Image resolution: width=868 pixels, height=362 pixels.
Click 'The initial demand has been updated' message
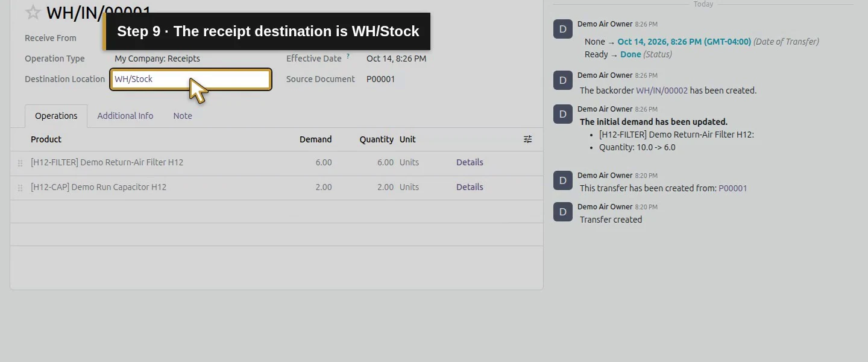tap(653, 122)
